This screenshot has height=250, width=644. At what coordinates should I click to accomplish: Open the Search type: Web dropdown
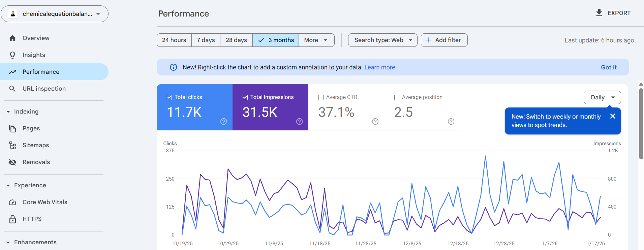click(x=382, y=40)
